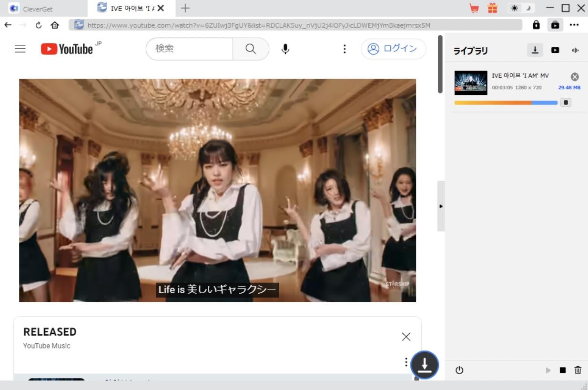The width and height of the screenshot is (588, 390).
Task: Delete all tasks with trash icon
Action: point(578,370)
